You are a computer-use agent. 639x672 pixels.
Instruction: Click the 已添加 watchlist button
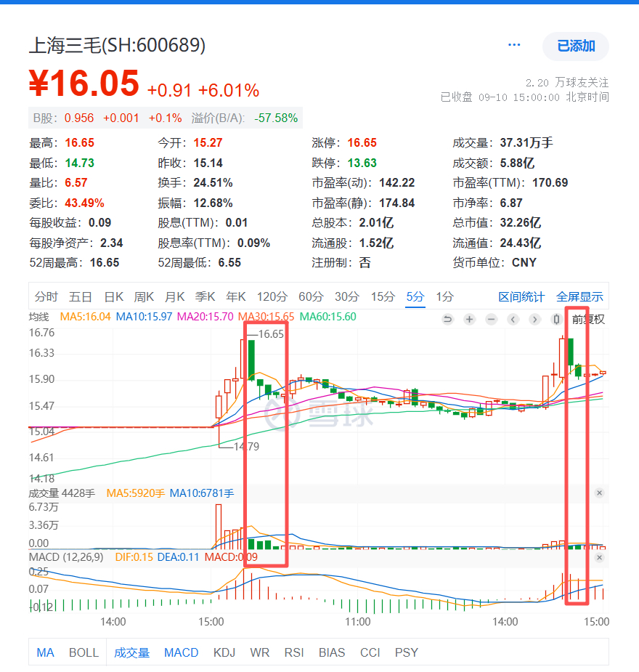click(576, 46)
